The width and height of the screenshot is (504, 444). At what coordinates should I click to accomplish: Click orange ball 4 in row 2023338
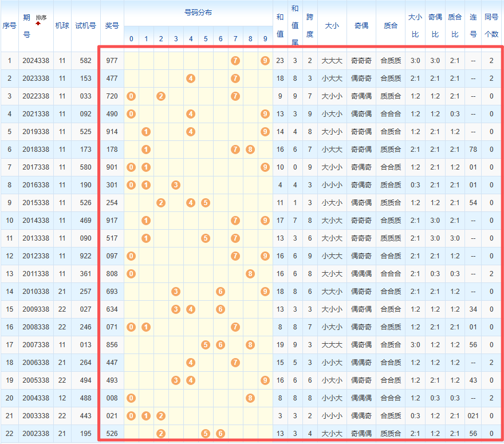tap(191, 78)
